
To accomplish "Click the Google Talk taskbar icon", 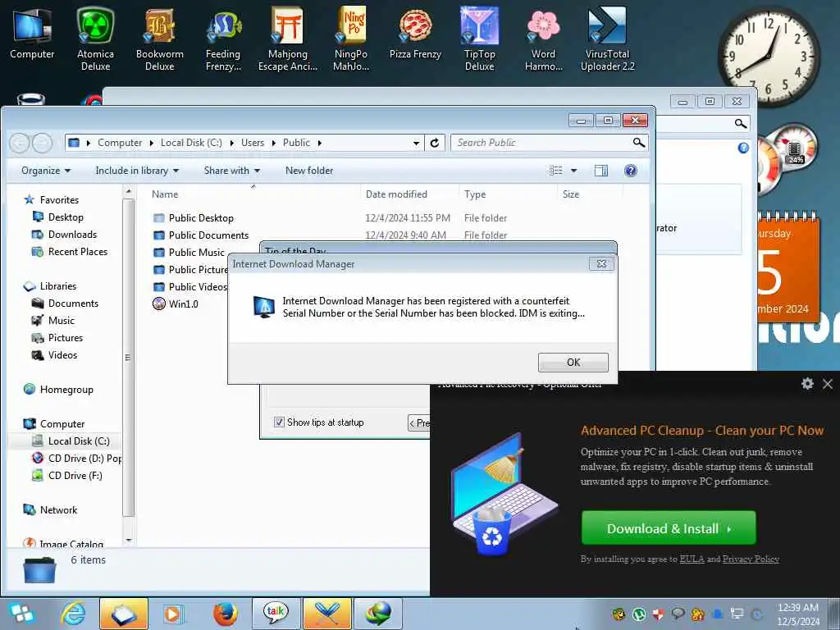I will point(276,614).
